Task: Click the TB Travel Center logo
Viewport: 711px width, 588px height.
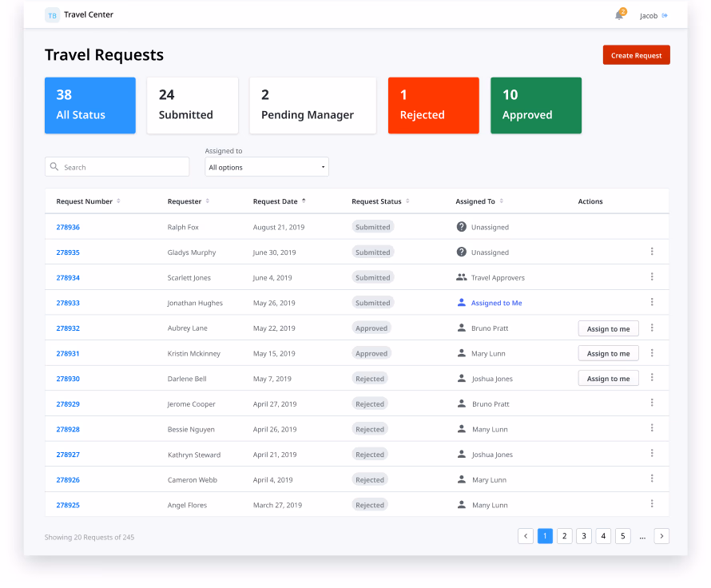Action: (x=53, y=15)
